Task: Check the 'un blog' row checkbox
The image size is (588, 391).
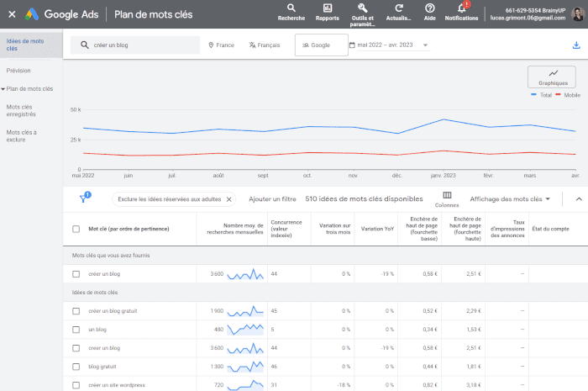Action: pos(76,330)
